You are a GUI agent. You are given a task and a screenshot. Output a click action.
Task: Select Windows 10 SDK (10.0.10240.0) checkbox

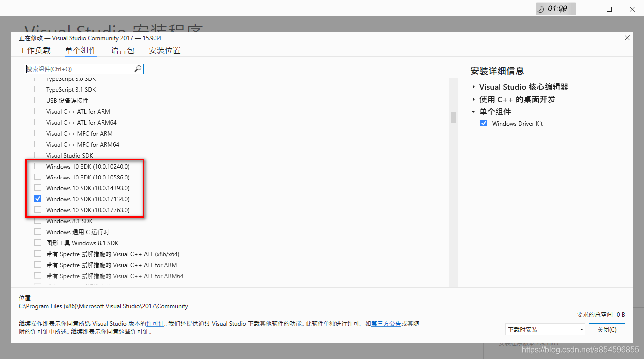pos(38,166)
